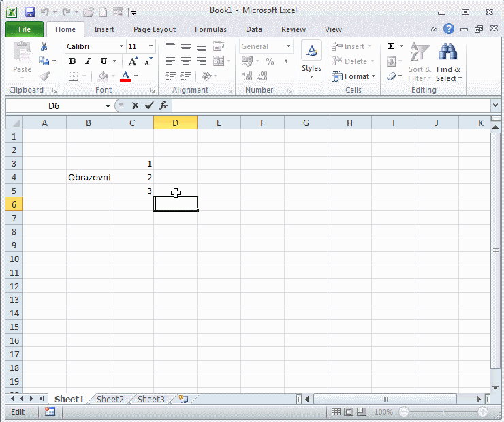504x422 pixels.
Task: Click the AutoSum sigma icon
Action: tap(392, 46)
